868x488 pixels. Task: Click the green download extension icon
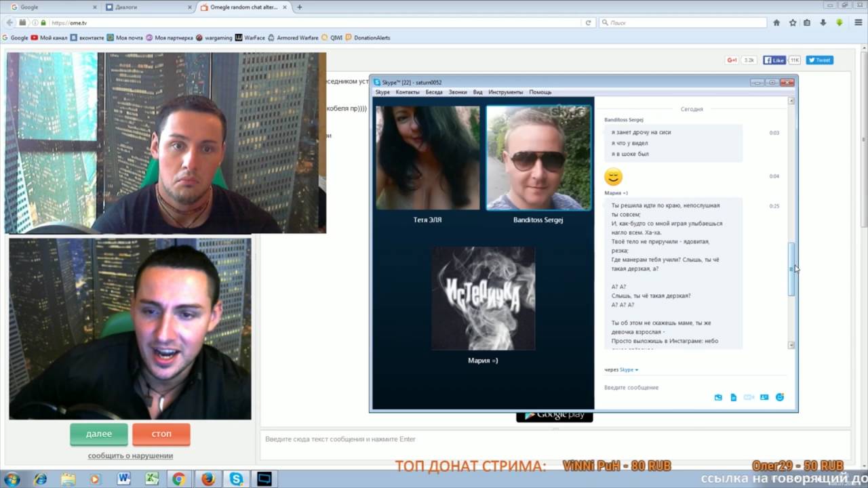839,22
